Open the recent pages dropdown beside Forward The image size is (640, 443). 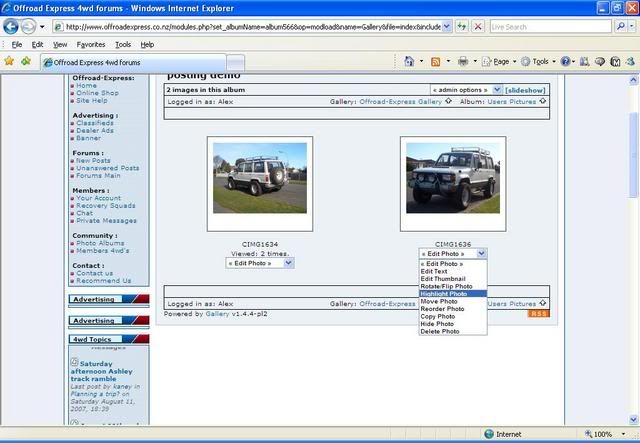click(x=42, y=27)
